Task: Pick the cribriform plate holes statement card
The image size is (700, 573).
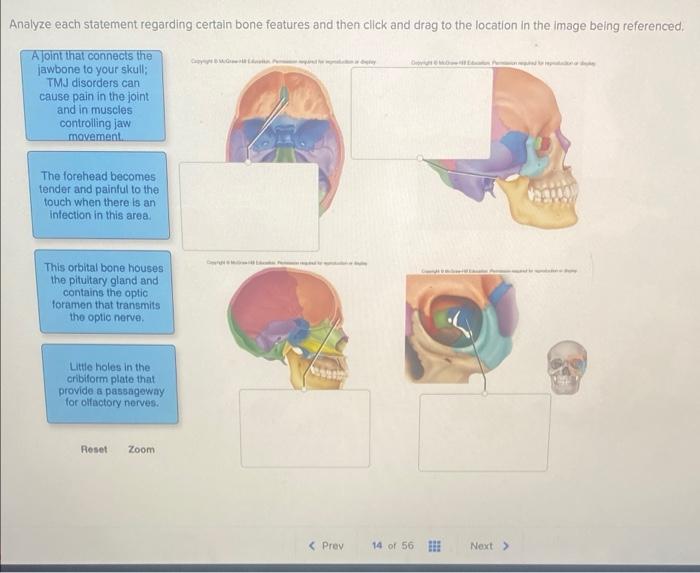Action: click(x=110, y=384)
